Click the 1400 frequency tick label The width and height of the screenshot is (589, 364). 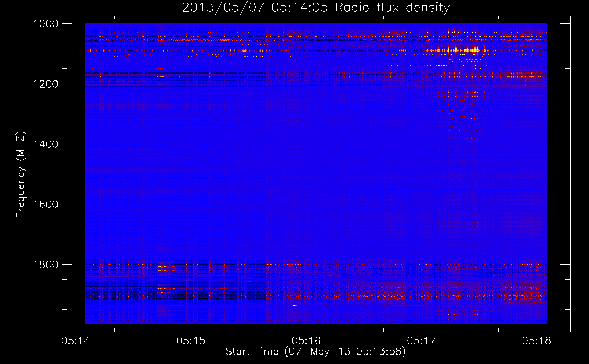(x=46, y=144)
